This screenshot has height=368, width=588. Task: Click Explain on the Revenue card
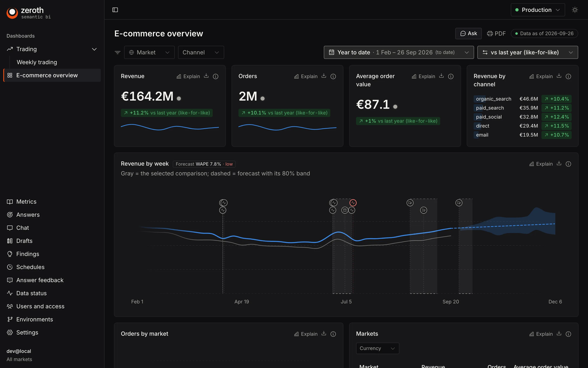pyautogui.click(x=188, y=76)
